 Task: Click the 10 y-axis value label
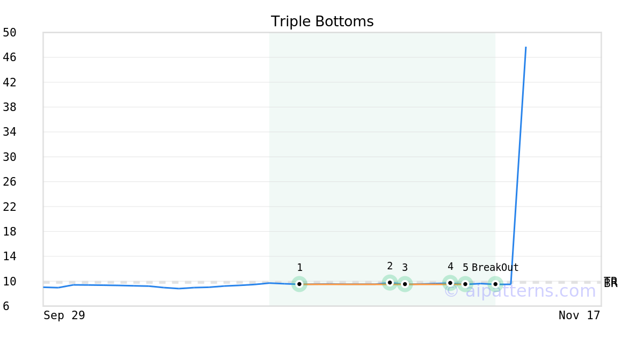click(10, 282)
